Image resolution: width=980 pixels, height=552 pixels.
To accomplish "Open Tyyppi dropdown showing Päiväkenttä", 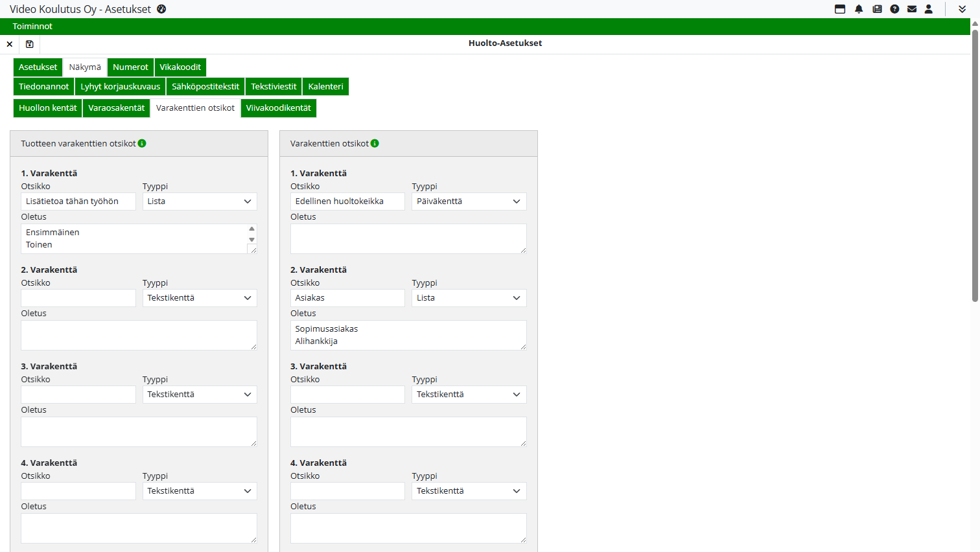I will 469,201.
